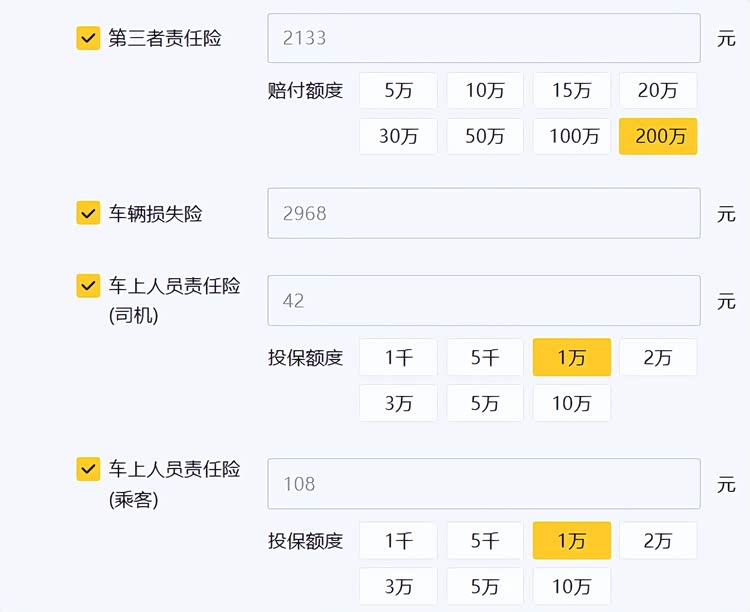Select the highlighted 1万 passenger 投保额度
The height and width of the screenshot is (612, 750).
click(x=572, y=541)
